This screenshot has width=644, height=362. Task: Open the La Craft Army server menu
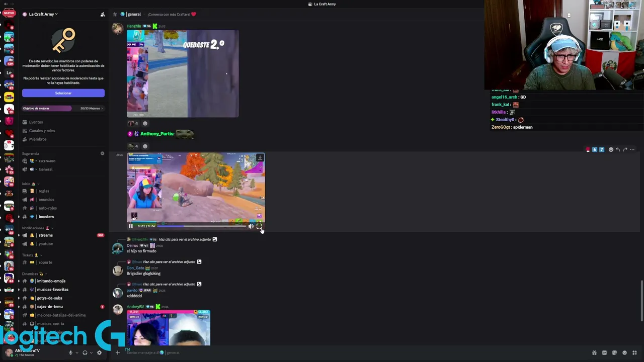pyautogui.click(x=43, y=14)
